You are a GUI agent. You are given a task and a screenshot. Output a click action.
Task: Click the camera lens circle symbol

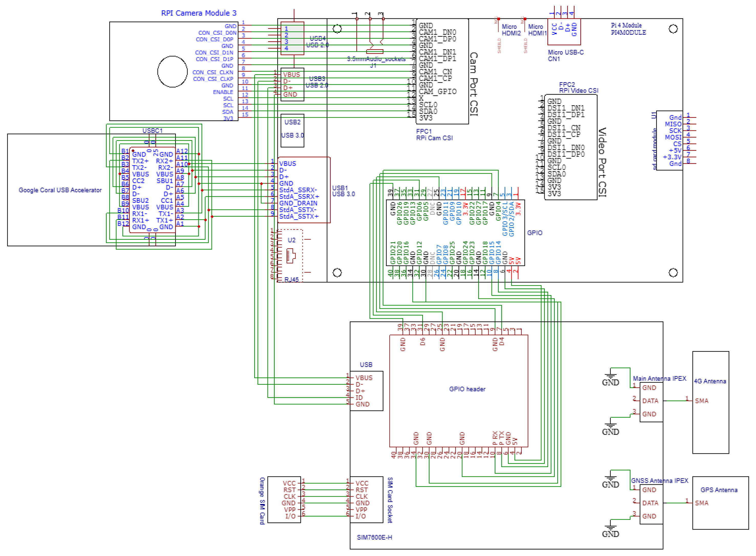tap(172, 71)
